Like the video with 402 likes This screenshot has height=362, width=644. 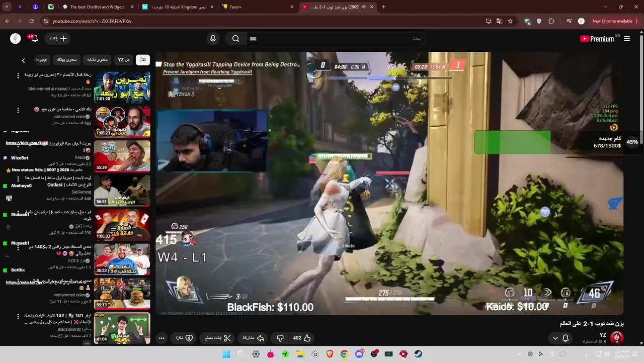pyautogui.click(x=302, y=338)
